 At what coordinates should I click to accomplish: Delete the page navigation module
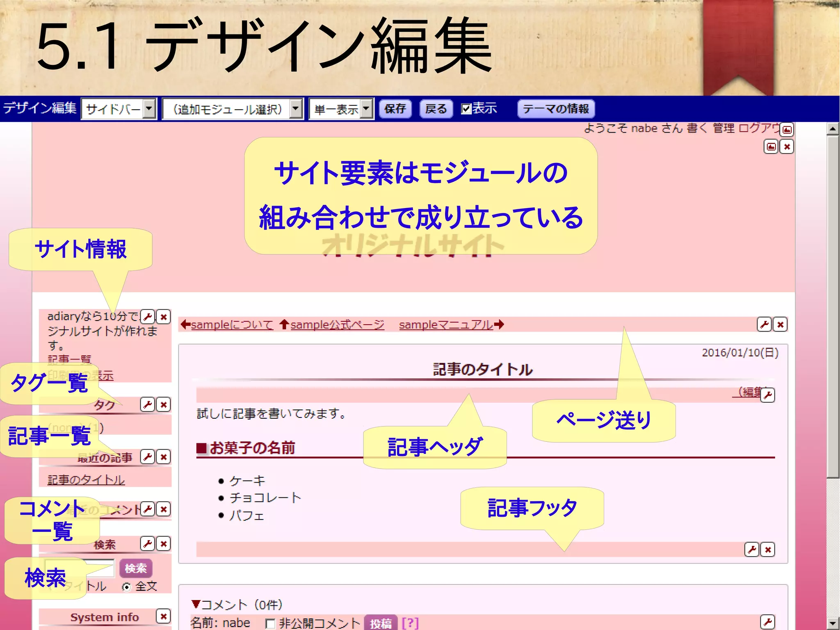click(x=781, y=324)
